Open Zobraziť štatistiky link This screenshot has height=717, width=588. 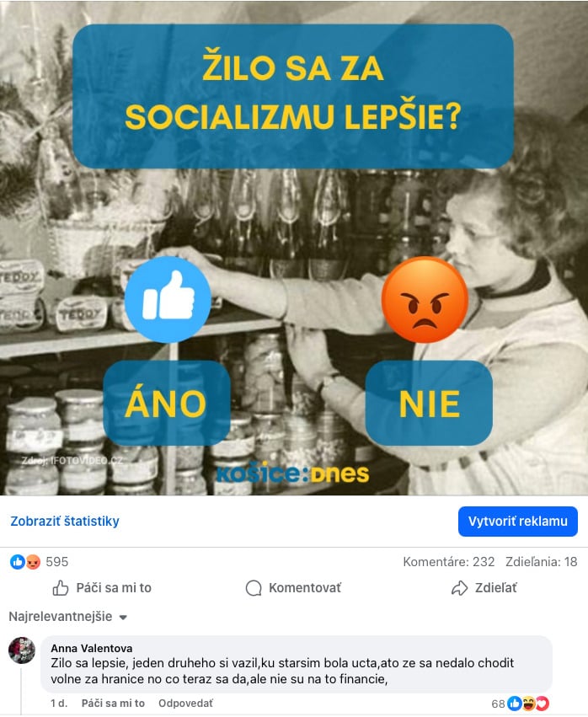[65, 522]
